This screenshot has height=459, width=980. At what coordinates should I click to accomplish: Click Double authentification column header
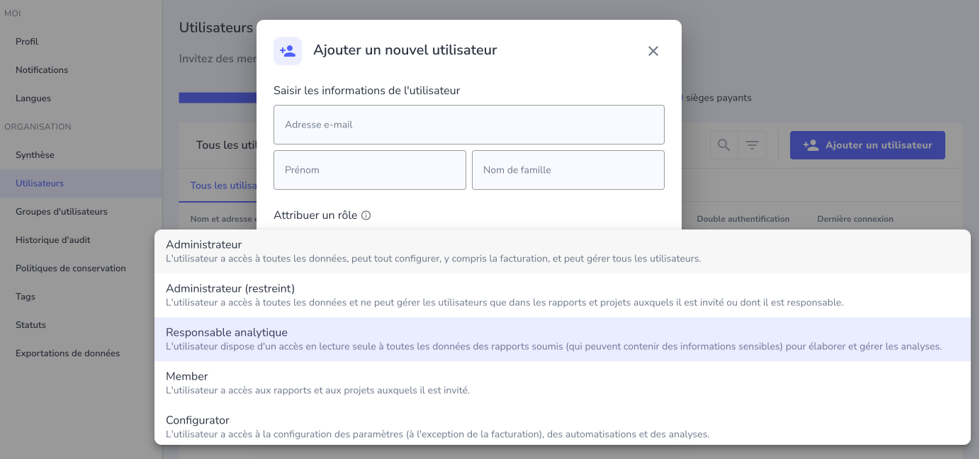click(743, 219)
